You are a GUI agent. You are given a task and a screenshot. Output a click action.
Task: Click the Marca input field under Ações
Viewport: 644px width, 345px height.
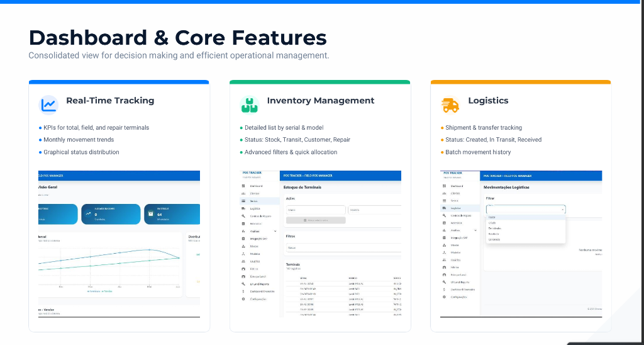[316, 210]
